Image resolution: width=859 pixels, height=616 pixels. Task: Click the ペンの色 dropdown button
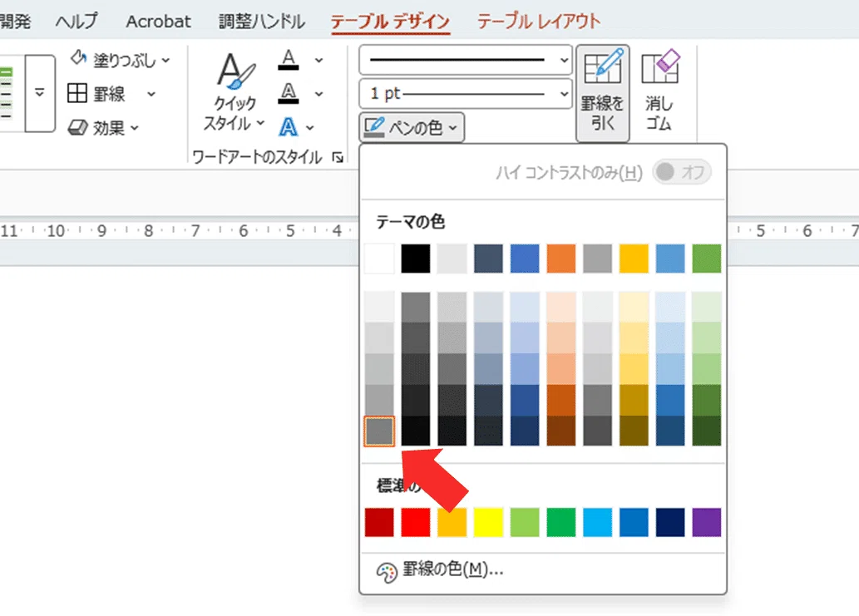(x=412, y=127)
